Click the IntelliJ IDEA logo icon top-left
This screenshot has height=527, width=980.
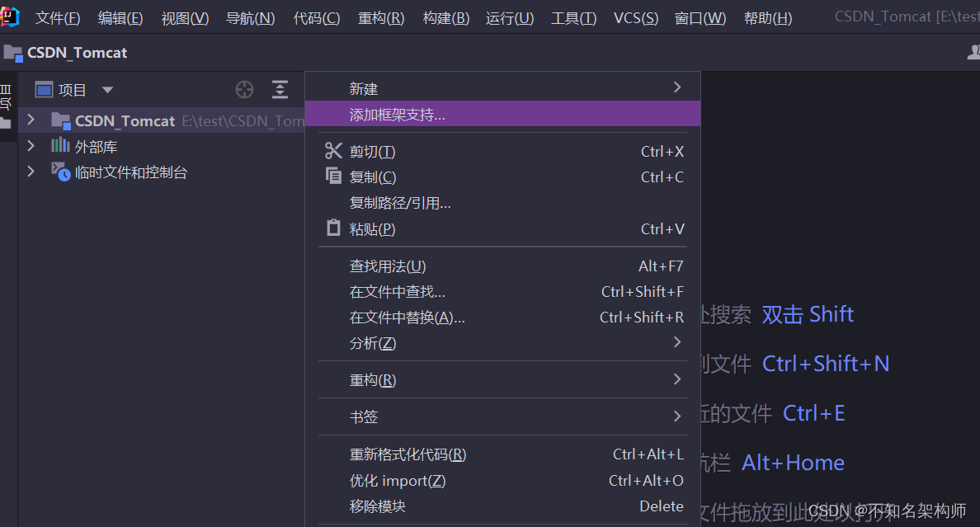[x=11, y=15]
